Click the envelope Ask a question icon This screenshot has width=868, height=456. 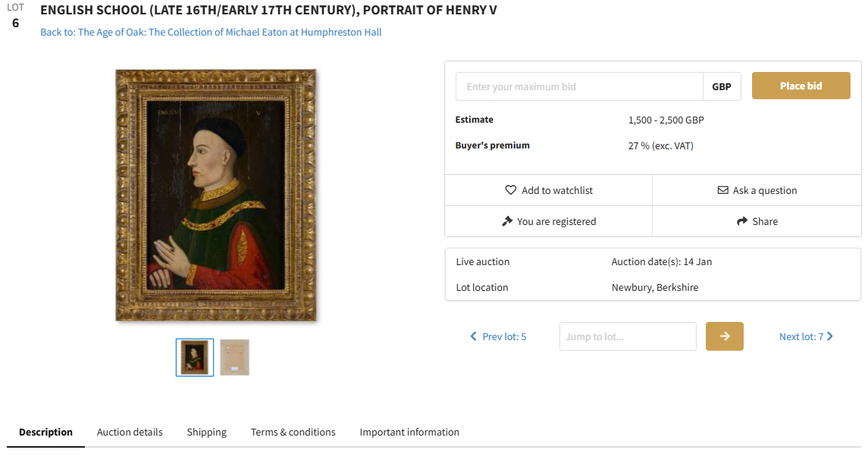[722, 190]
